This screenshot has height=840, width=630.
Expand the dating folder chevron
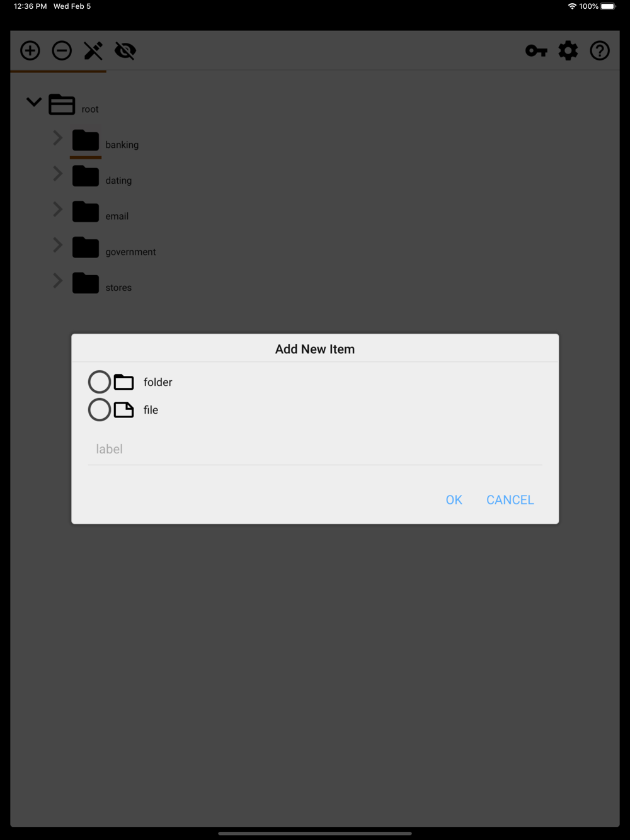pyautogui.click(x=57, y=173)
